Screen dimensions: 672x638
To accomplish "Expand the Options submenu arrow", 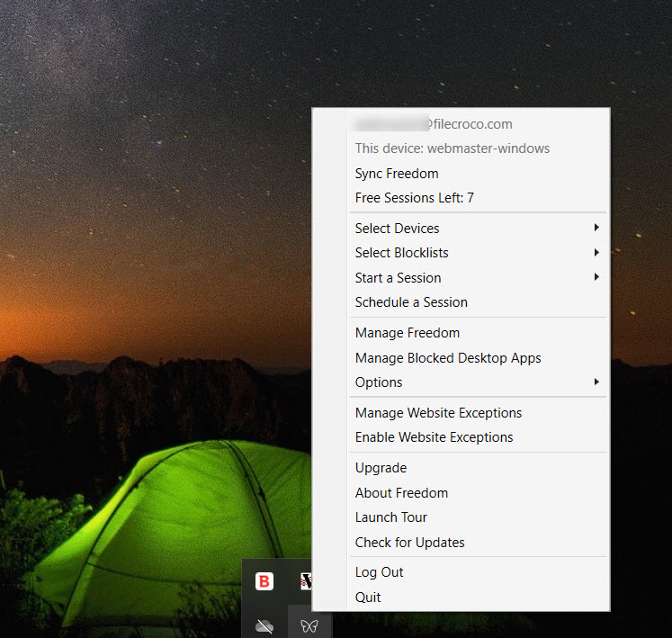I will (x=596, y=382).
